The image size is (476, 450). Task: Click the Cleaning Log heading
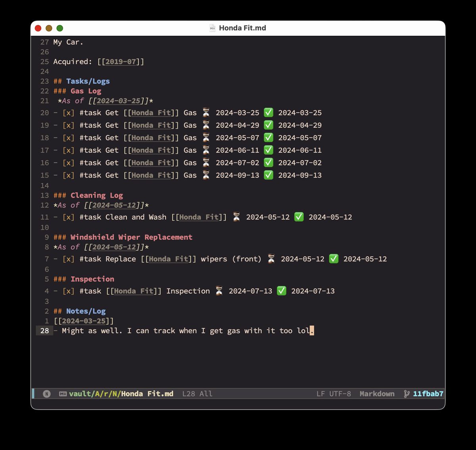97,195
